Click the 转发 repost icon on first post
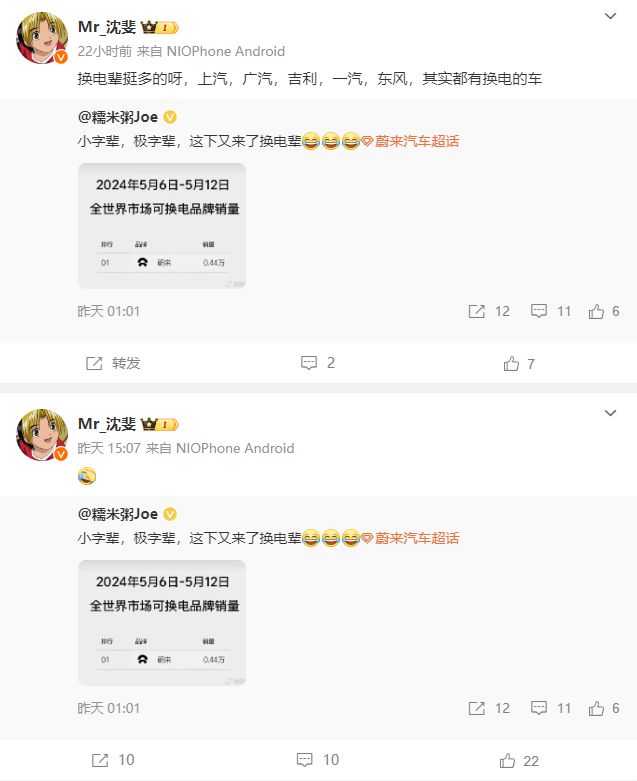The height and width of the screenshot is (781, 637). 94,363
